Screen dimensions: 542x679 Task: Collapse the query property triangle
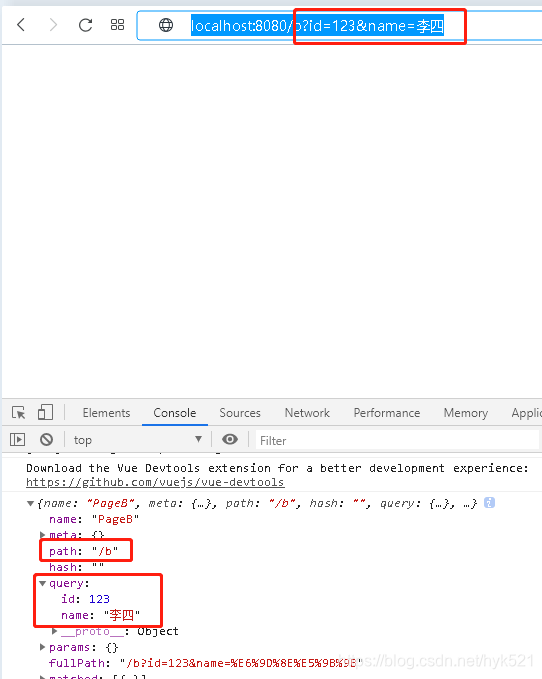pyautogui.click(x=42, y=583)
